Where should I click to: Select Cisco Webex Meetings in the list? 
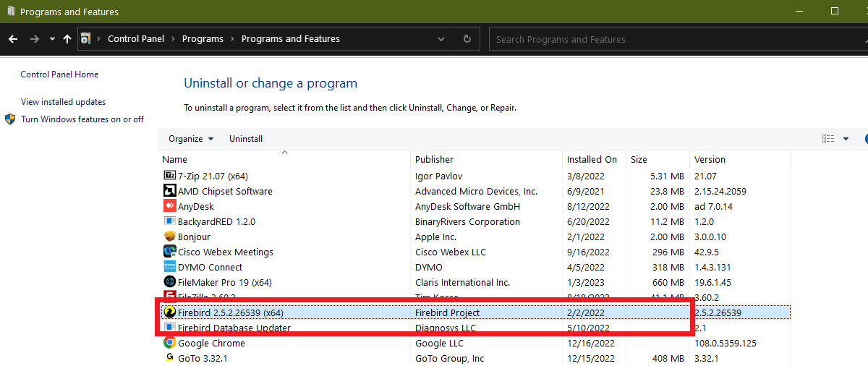475,252
